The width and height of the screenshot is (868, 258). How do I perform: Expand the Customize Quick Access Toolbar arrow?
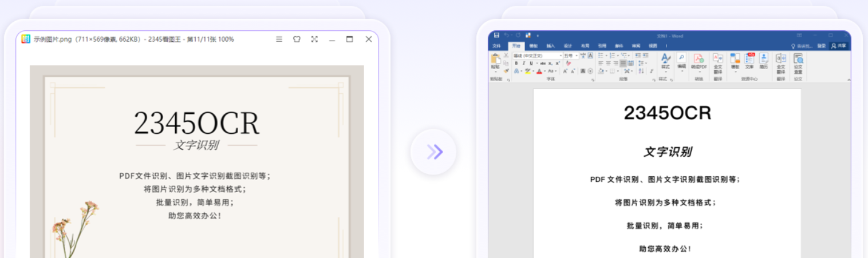click(538, 35)
